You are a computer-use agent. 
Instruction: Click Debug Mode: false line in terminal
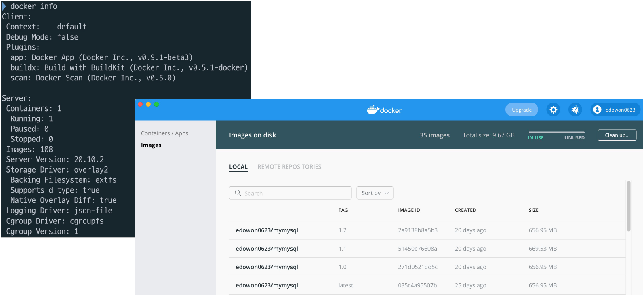[x=42, y=37]
